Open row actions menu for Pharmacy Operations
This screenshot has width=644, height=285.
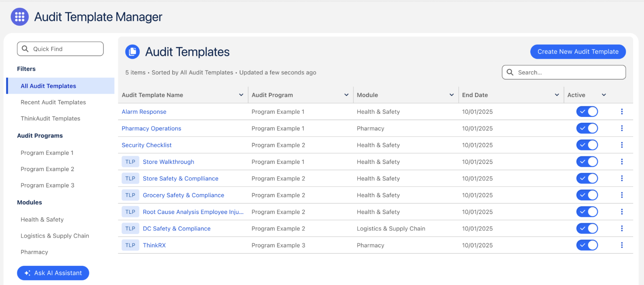pyautogui.click(x=622, y=128)
